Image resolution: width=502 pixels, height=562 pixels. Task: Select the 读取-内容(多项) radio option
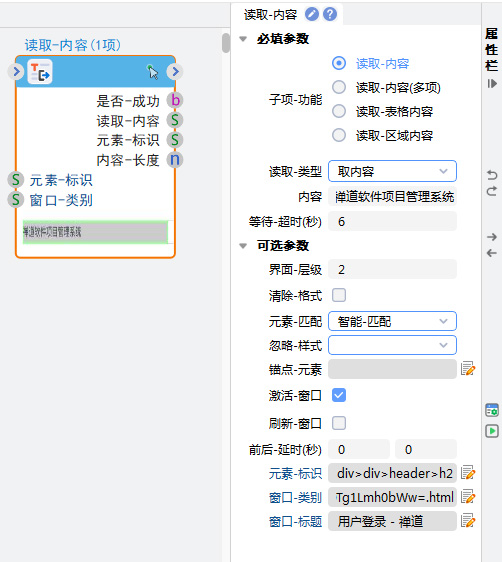339,87
